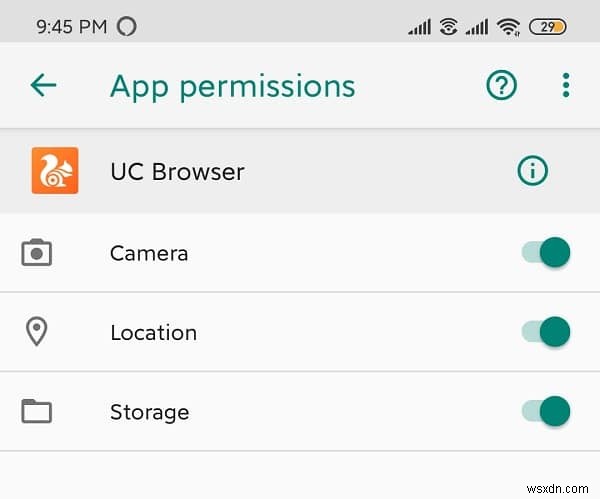Tap the back arrow icon

point(43,86)
